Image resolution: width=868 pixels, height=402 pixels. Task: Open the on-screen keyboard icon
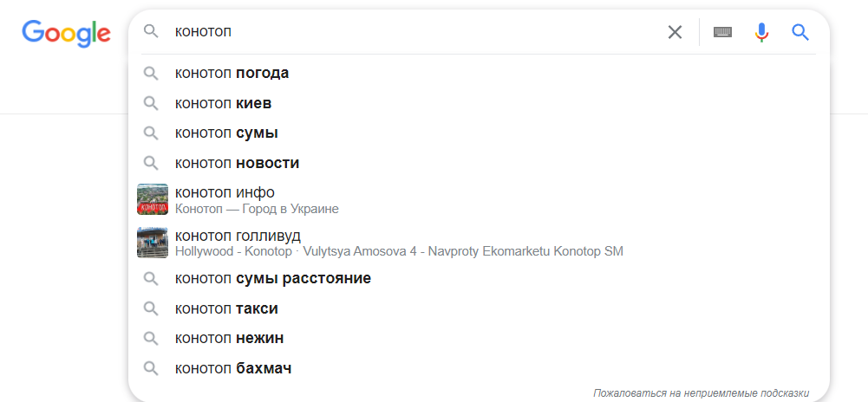click(722, 32)
